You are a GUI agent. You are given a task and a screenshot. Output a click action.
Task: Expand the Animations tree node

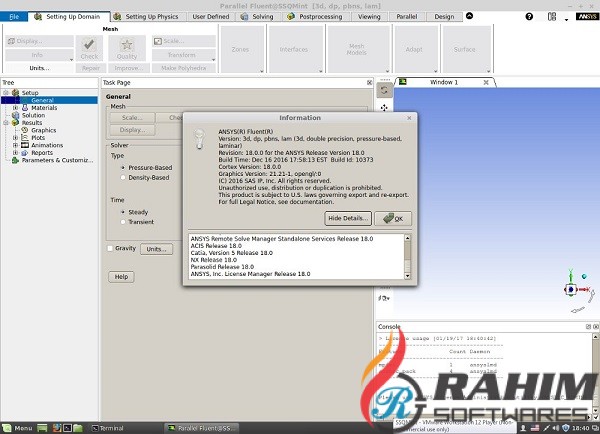pyautogui.click(x=15, y=145)
